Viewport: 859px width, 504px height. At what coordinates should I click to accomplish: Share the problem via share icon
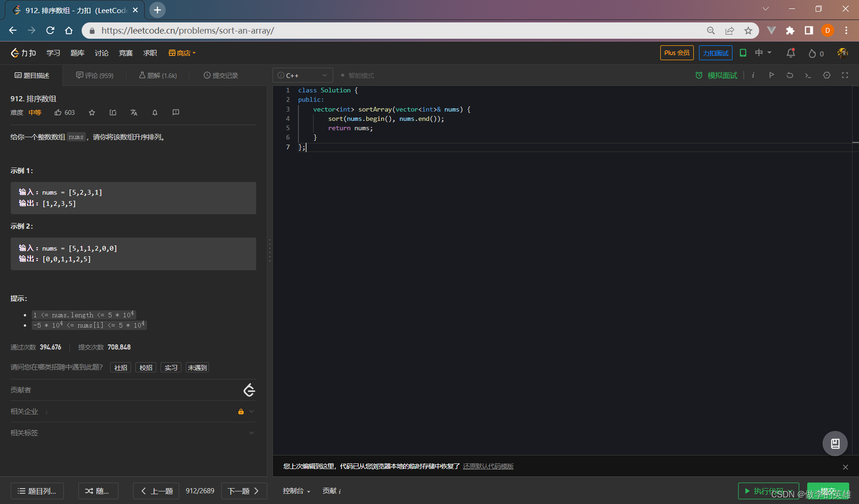pos(113,112)
